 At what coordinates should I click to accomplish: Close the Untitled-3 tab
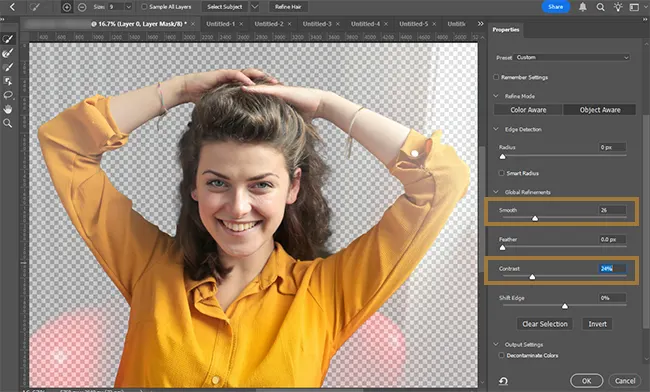(x=338, y=24)
